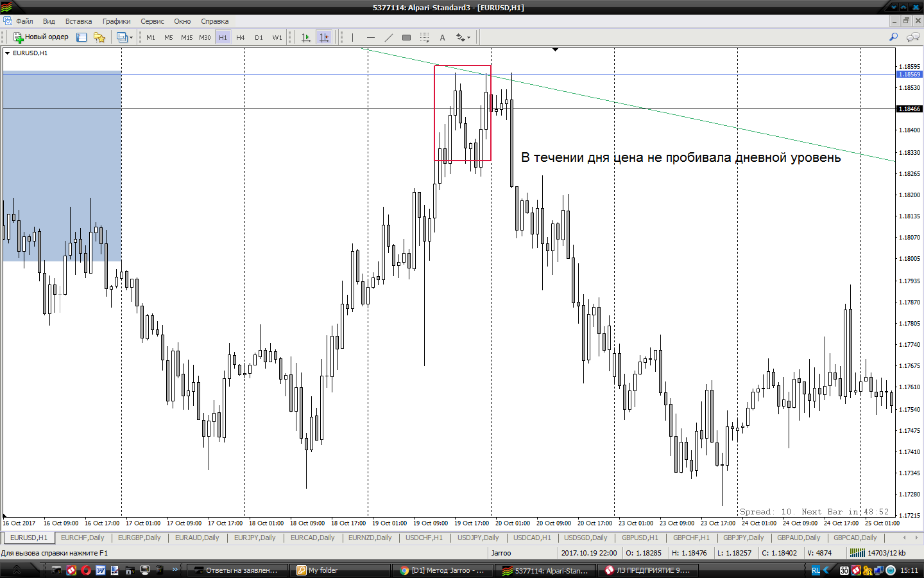The width and height of the screenshot is (924, 578).
Task: Switch to GBPUSD,H1 chart tab
Action: click(640, 538)
